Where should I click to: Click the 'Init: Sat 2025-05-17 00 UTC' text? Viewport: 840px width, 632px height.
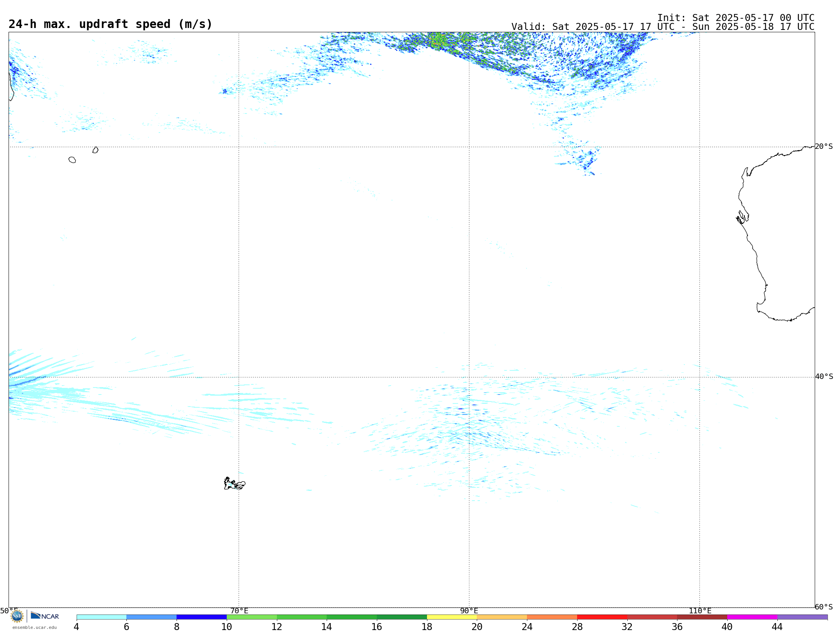point(736,18)
